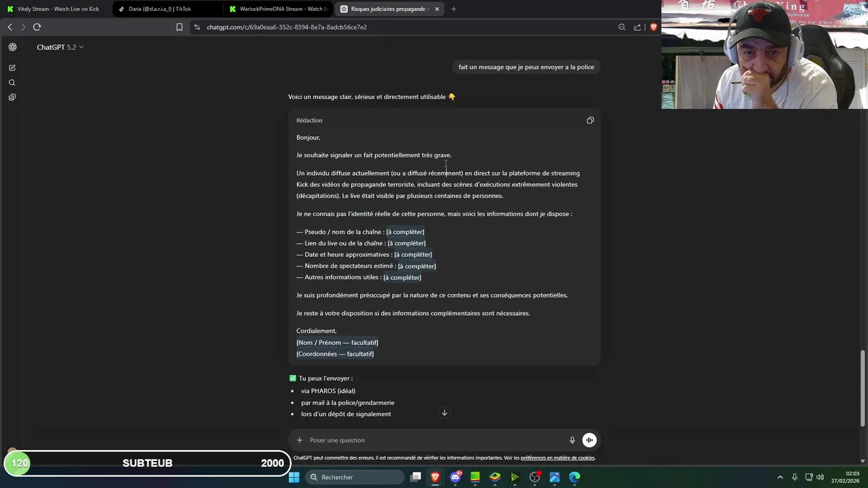Open Windows Start menu
Image resolution: width=868 pixels, height=488 pixels.
click(x=294, y=477)
